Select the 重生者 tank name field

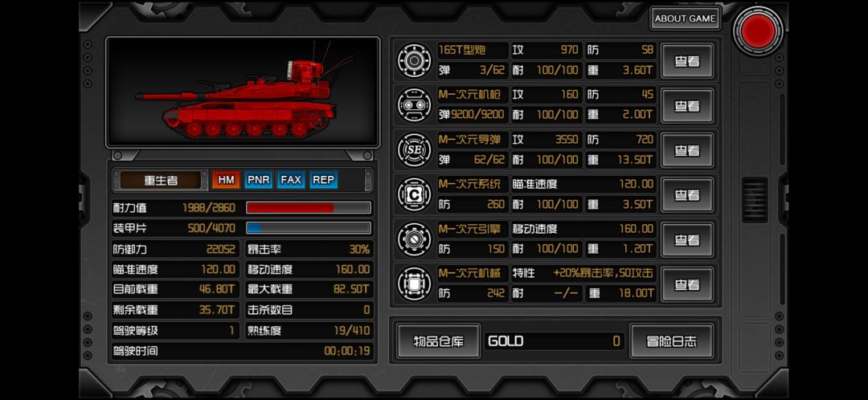(161, 181)
